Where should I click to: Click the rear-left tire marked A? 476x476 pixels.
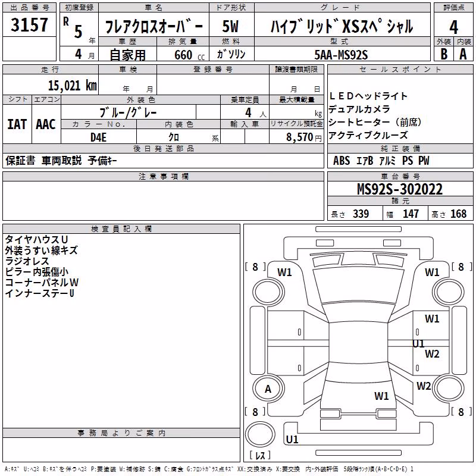coord(268,389)
